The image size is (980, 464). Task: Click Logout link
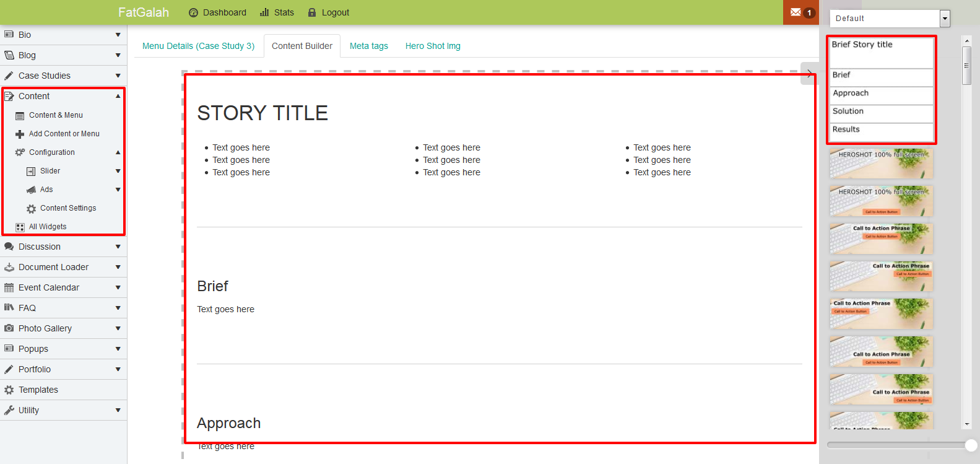pos(328,12)
